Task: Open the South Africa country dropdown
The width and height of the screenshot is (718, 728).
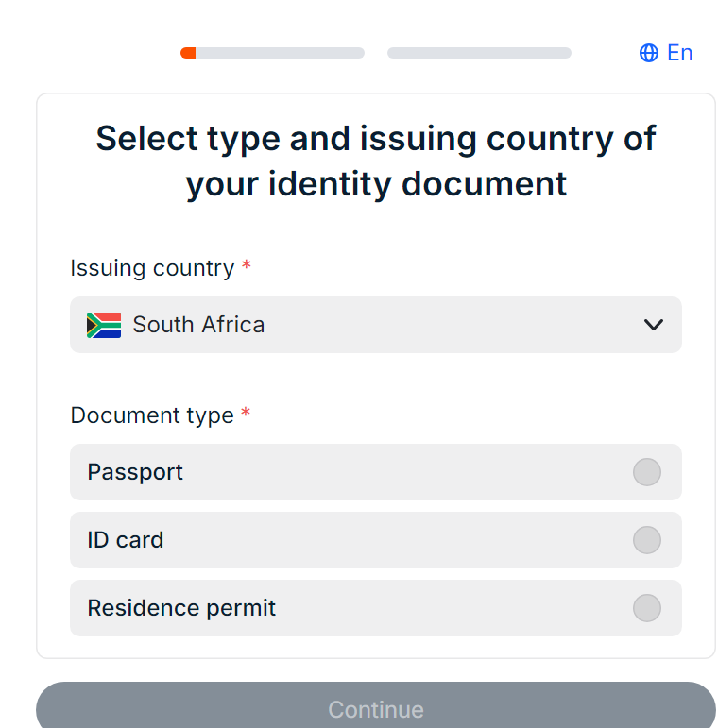Action: pos(376,325)
